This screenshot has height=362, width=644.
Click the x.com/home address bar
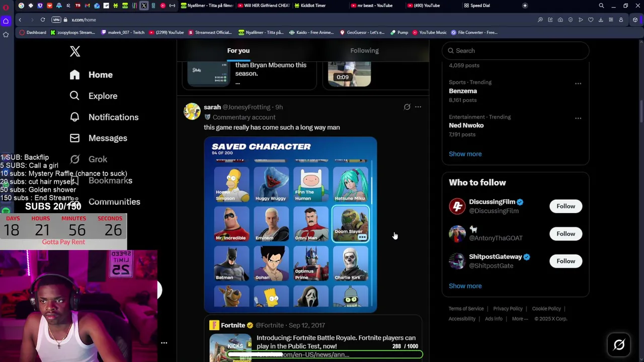84,20
